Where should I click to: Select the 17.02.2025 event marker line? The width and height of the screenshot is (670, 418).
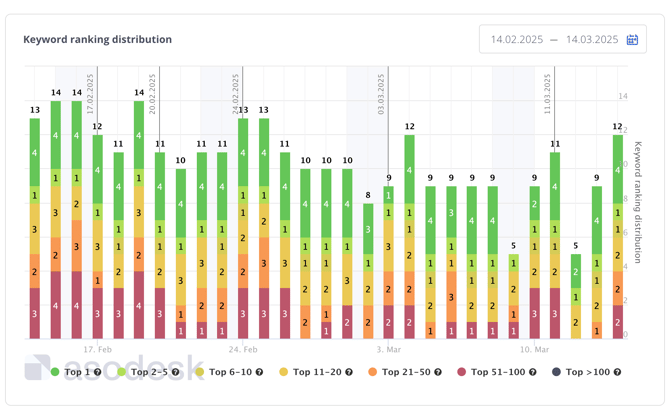(x=98, y=200)
